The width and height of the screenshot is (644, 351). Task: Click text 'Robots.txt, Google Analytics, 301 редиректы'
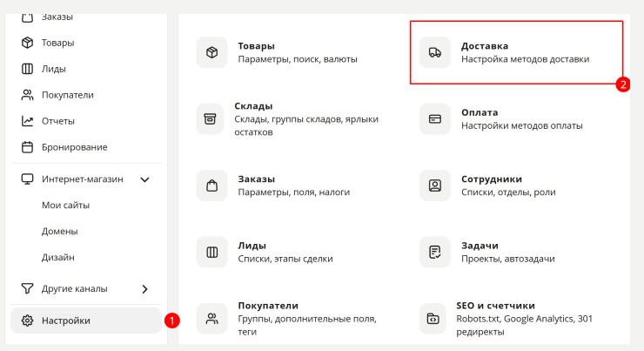[x=524, y=325]
